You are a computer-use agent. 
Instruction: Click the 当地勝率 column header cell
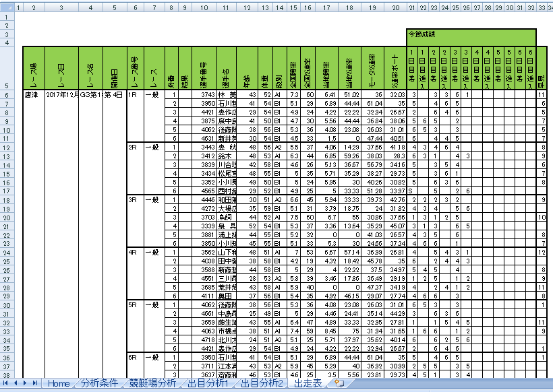click(326, 68)
